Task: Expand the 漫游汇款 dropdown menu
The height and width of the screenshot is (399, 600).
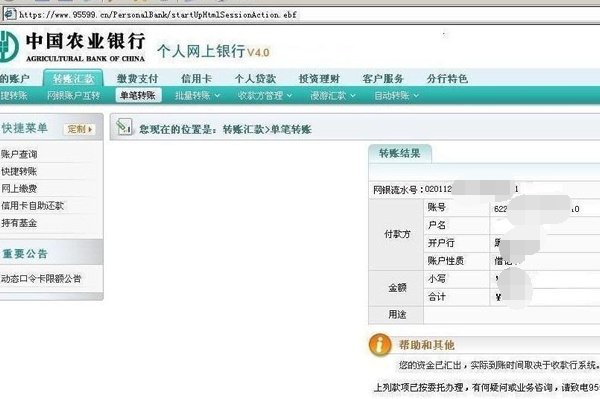Action: 333,95
